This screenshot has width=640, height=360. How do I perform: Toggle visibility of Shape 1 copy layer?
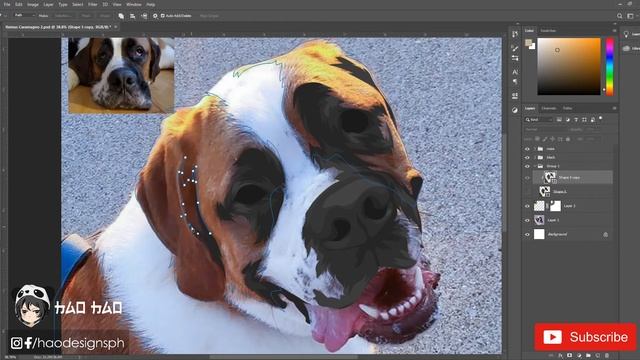[527, 178]
